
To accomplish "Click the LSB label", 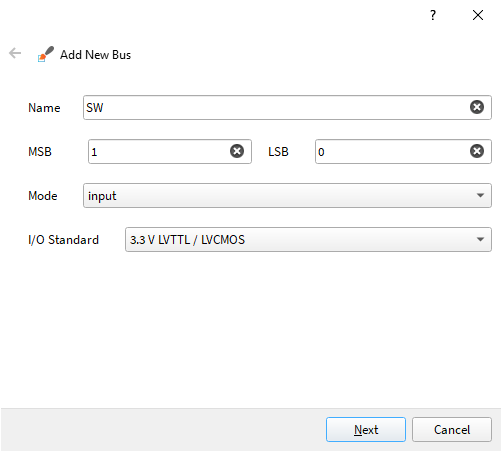I will 278,152.
